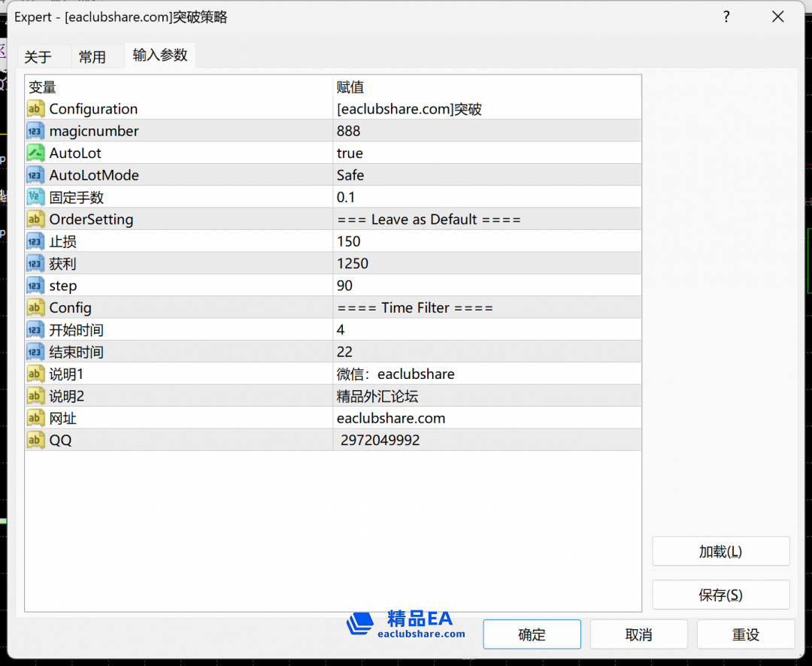This screenshot has height=666, width=812.
Task: Click the 1/2 value icon beside 固定手数
Action: (35, 197)
